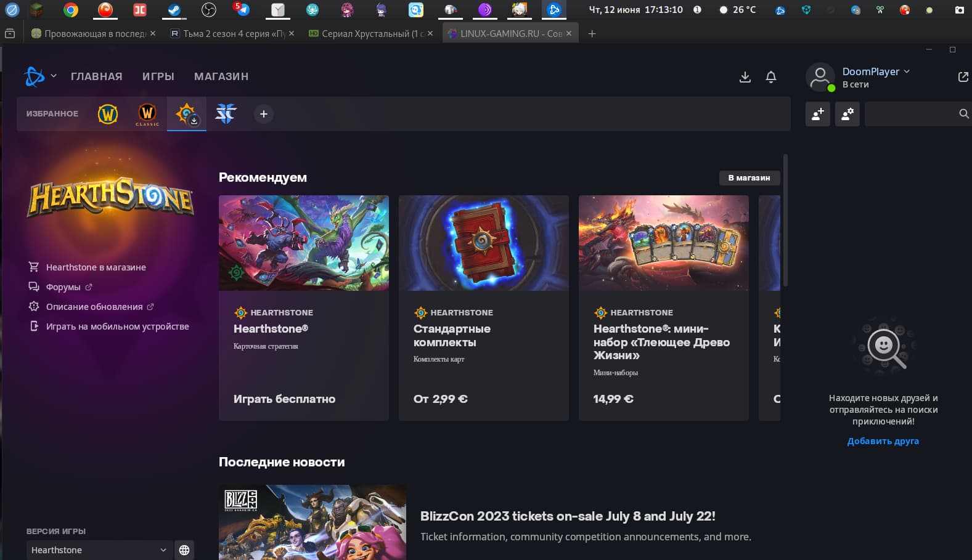Viewport: 972px width, 560px height.
Task: Click the Стандартные комплекты title
Action: point(452,336)
